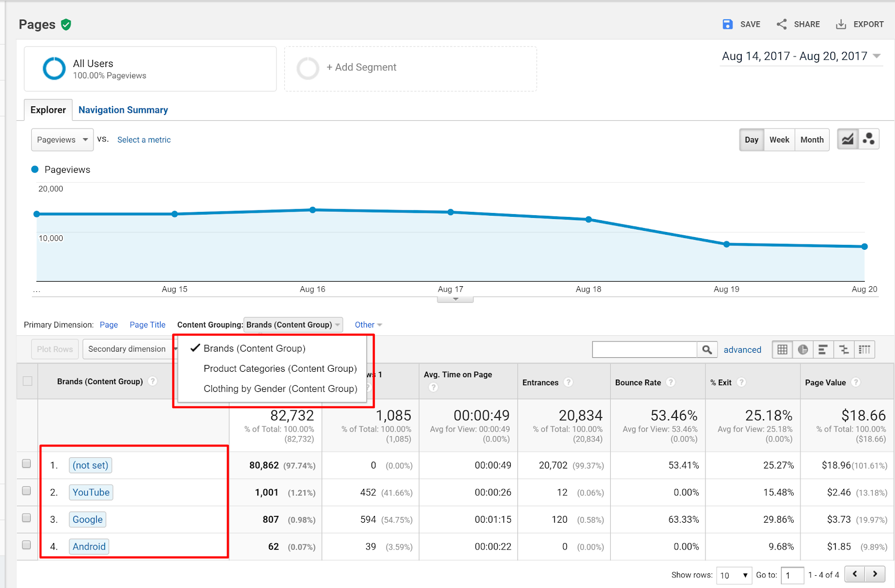Go to previous page of results

[x=855, y=574]
